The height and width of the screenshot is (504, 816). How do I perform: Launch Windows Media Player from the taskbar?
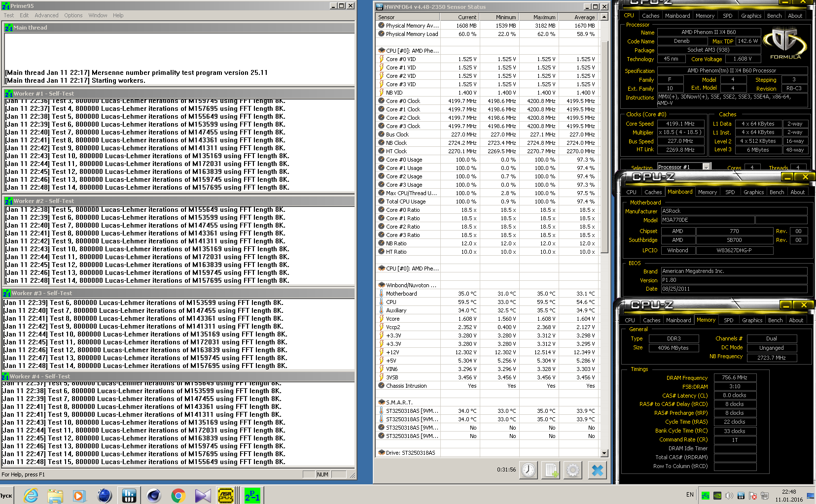79,495
